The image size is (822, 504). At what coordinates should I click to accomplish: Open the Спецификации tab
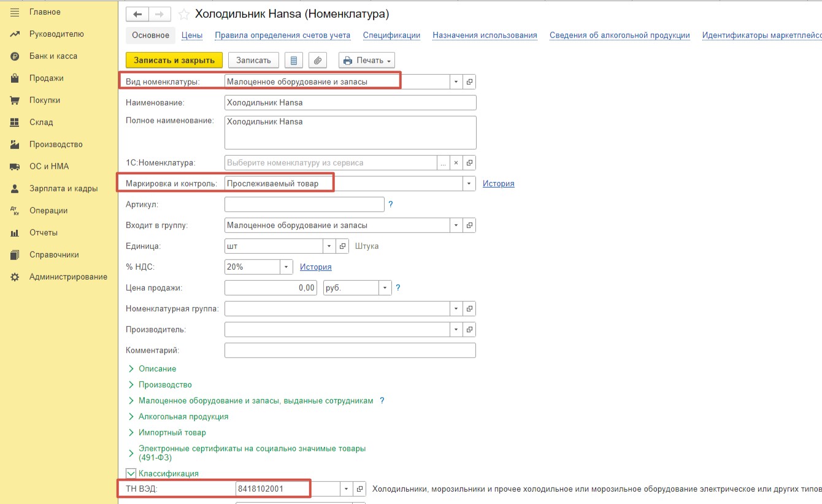pos(391,35)
